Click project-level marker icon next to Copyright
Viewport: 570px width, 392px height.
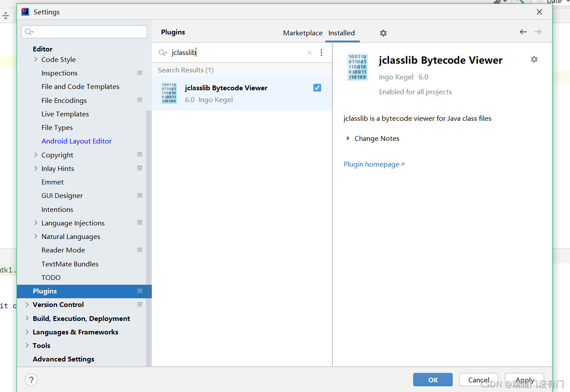pos(140,154)
